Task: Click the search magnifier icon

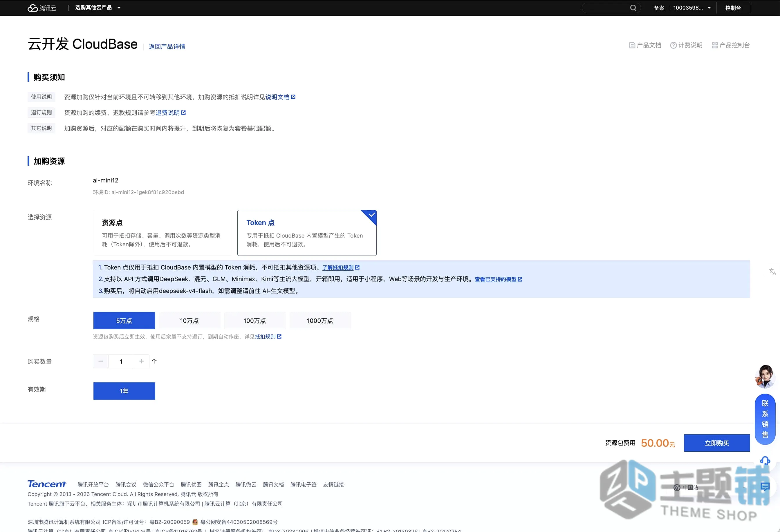Action: coord(633,8)
